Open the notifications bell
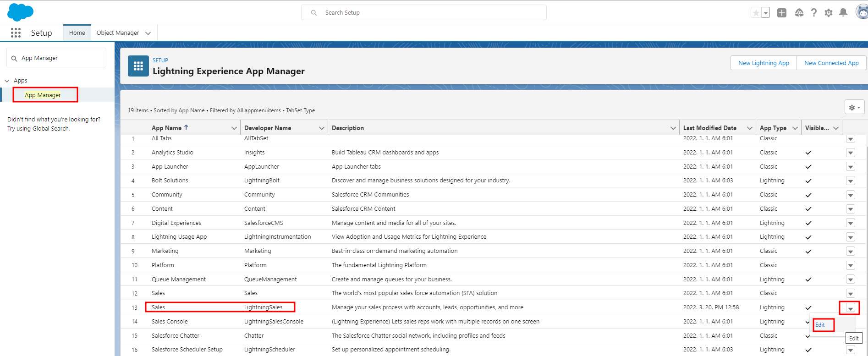 click(843, 13)
